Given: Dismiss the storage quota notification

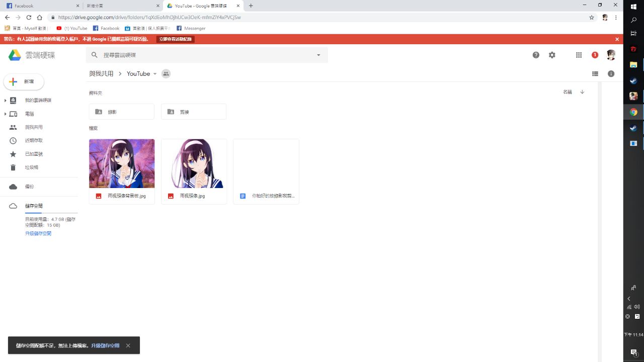Looking at the screenshot, I should click(128, 345).
